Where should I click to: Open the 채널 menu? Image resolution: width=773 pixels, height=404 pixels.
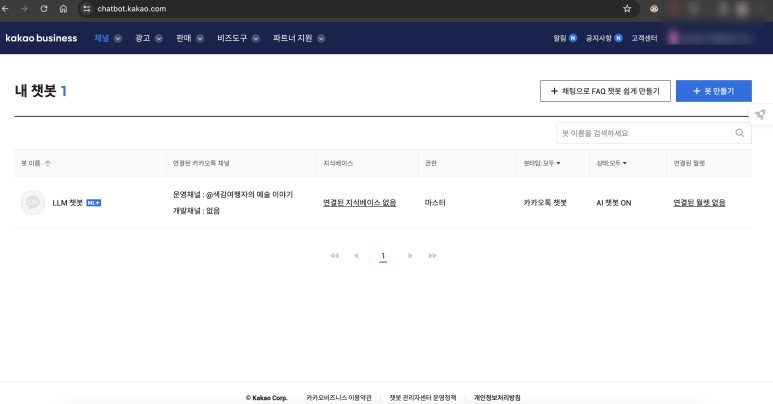click(102, 38)
